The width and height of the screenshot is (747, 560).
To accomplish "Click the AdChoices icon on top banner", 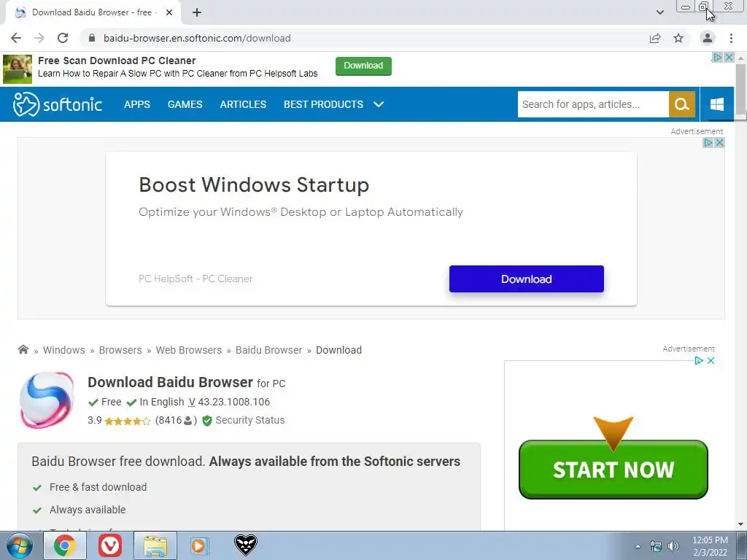I will 717,57.
